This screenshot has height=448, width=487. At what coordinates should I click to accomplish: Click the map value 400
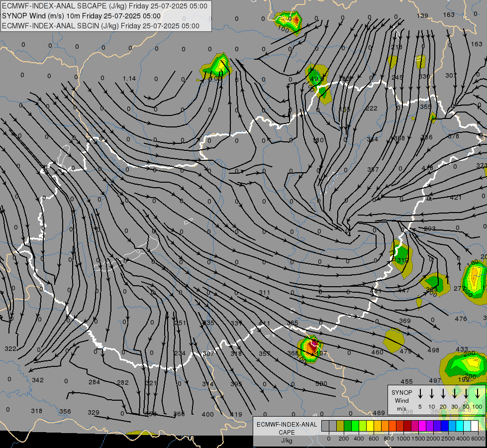click(x=207, y=415)
